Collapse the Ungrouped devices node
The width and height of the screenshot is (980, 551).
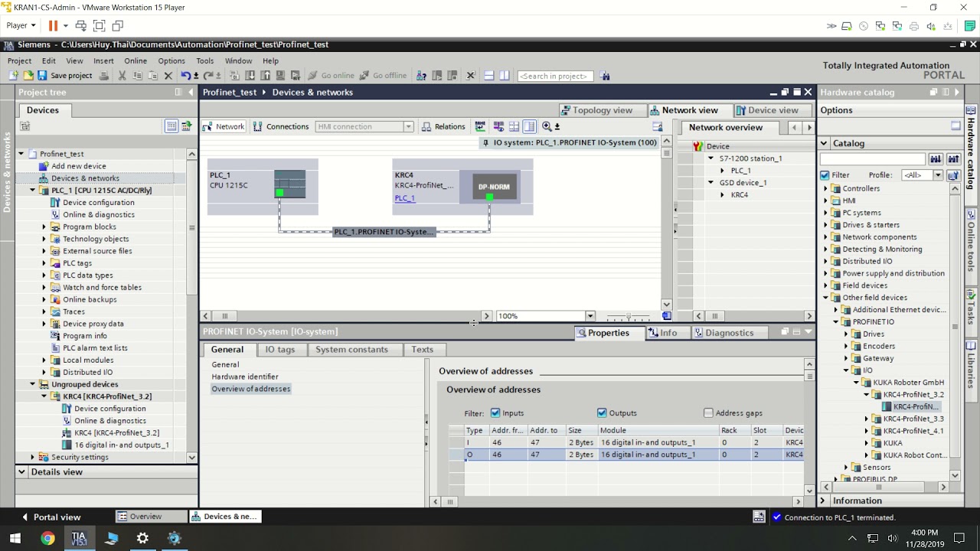[33, 384]
